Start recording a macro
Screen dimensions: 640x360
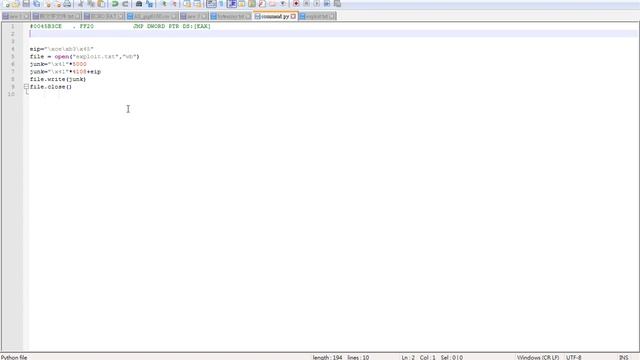pos(296,4)
